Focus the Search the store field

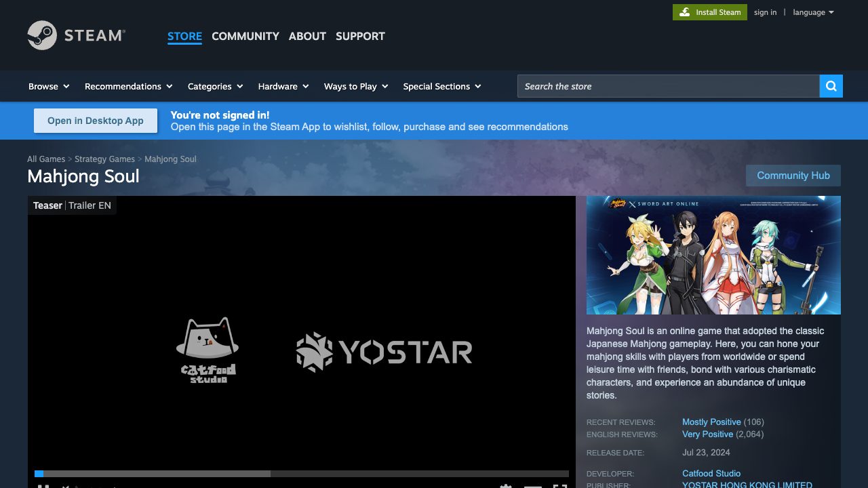tap(669, 86)
